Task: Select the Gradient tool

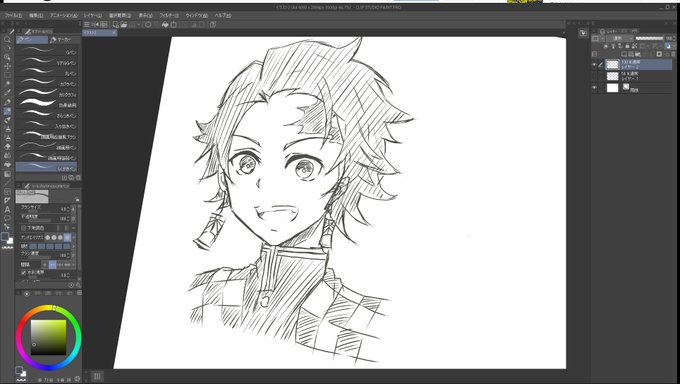Action: (7, 174)
